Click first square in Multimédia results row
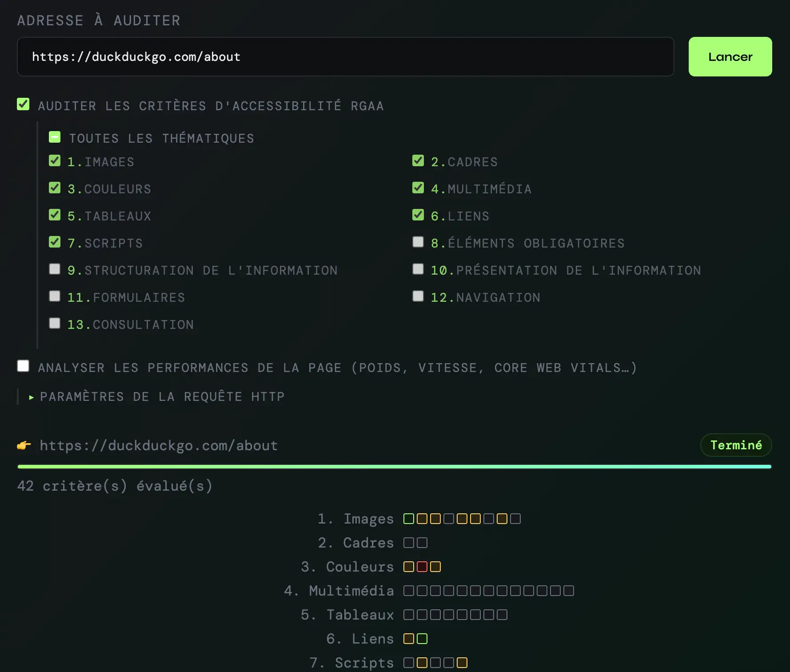The height and width of the screenshot is (672, 790). click(408, 591)
